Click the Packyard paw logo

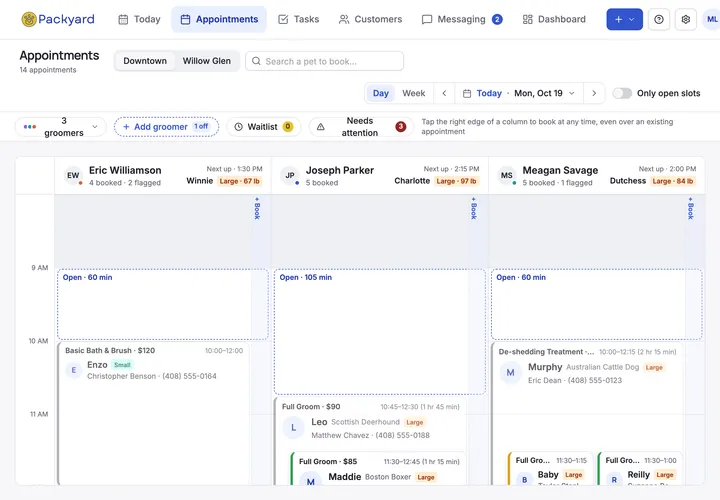point(29,19)
